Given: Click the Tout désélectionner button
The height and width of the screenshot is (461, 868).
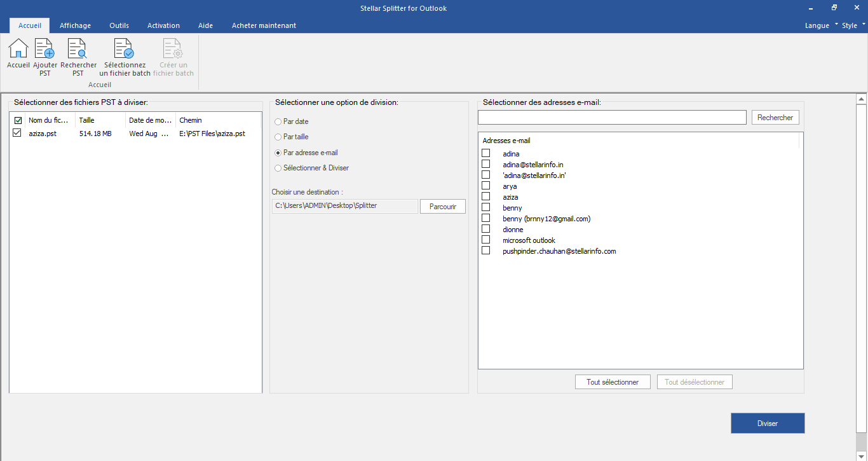Looking at the screenshot, I should pyautogui.click(x=695, y=382).
